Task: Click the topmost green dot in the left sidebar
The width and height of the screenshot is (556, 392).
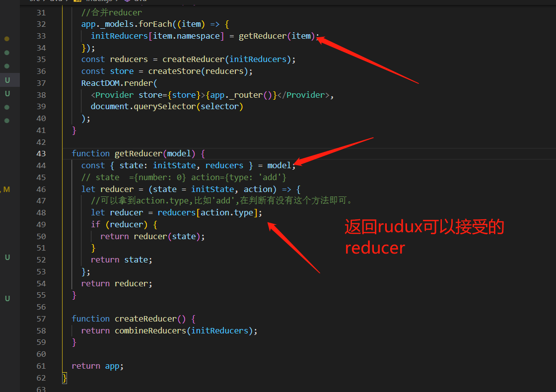Action: coord(7,52)
